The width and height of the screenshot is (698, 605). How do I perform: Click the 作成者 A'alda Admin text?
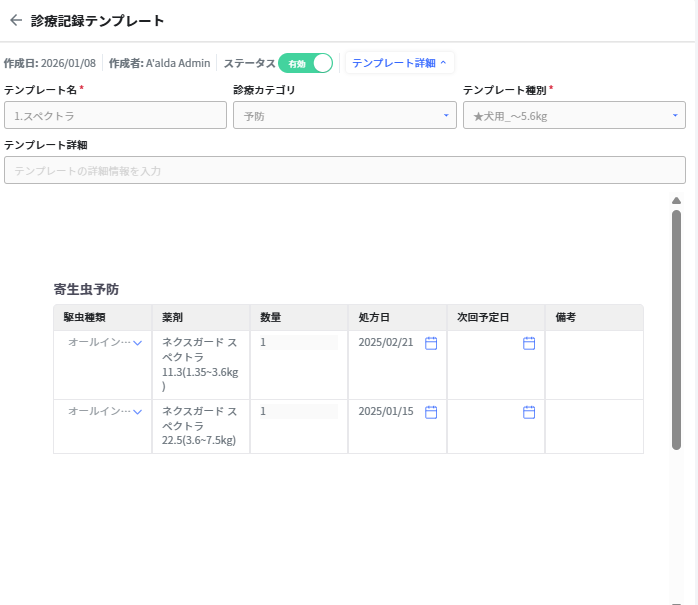point(159,63)
